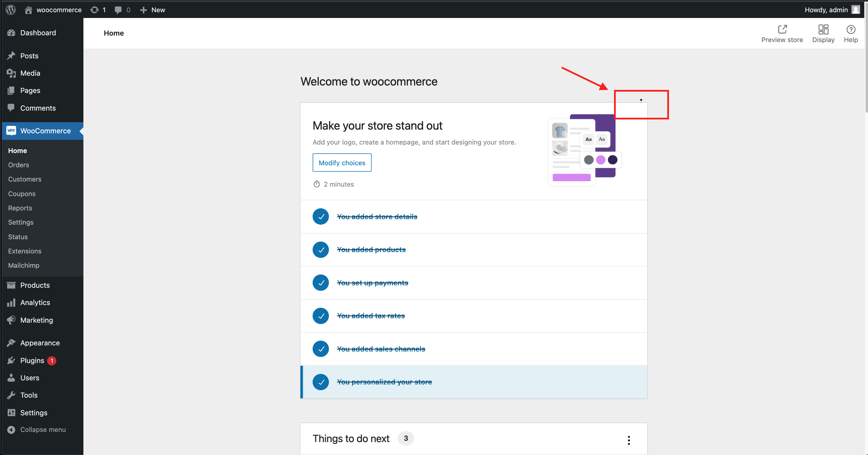Viewport: 868px width, 455px height.
Task: Click the small dot element in red-highlighted box
Action: pyautogui.click(x=641, y=100)
